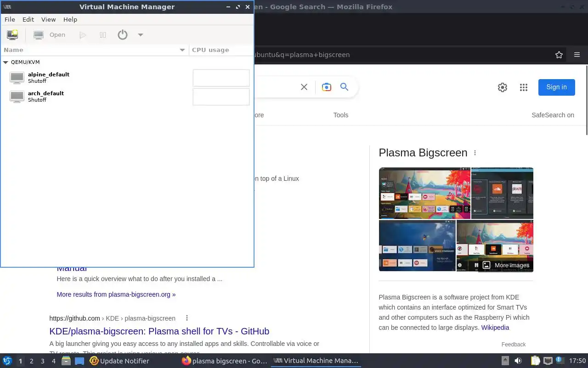Open the Edit menu

click(x=28, y=19)
